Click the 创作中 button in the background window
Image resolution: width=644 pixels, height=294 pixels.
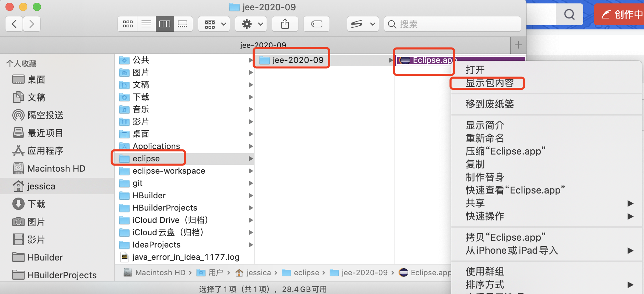pyautogui.click(x=619, y=14)
